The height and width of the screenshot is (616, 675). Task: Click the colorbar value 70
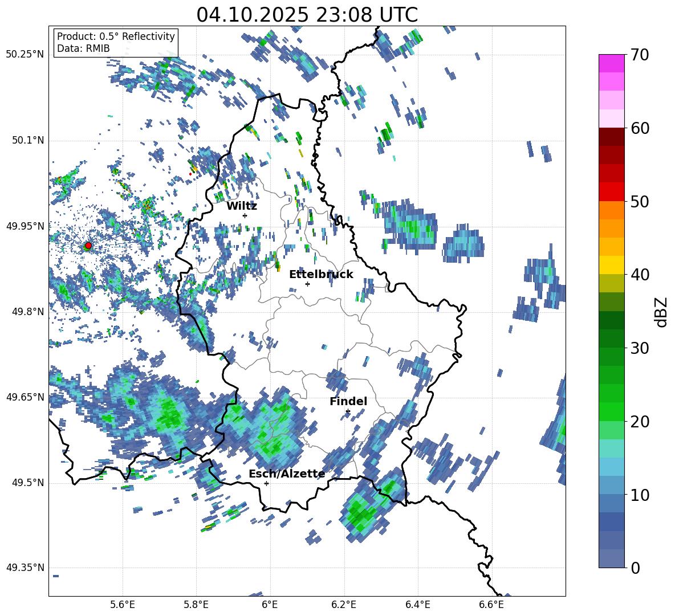tap(640, 55)
